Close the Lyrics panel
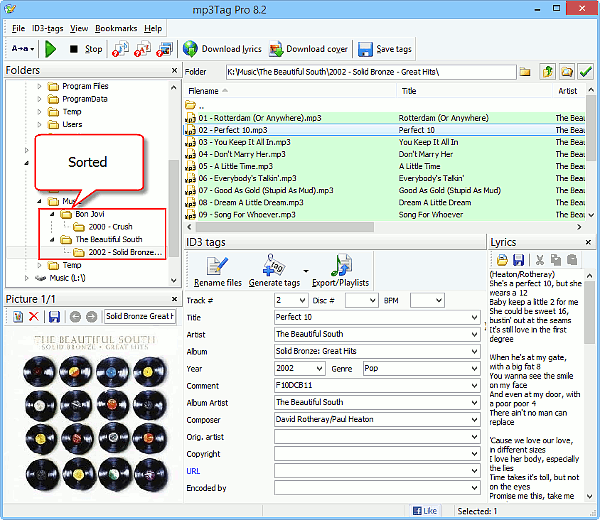This screenshot has width=600, height=520. click(x=588, y=242)
